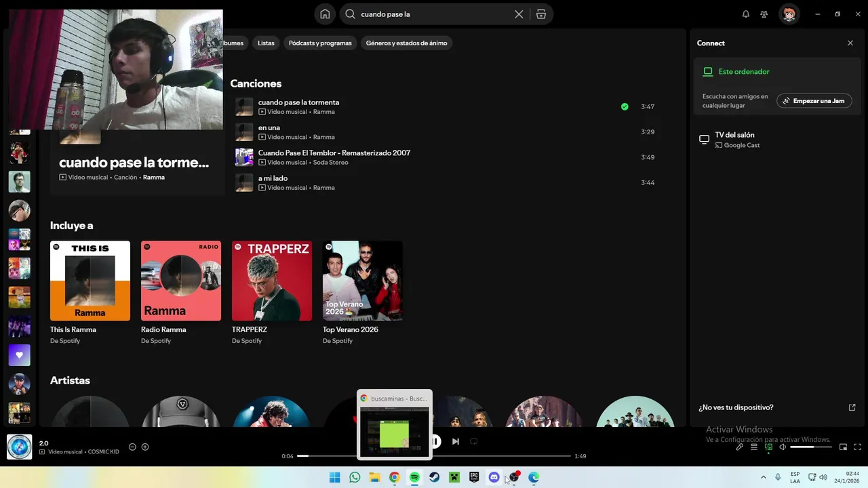This screenshot has height=488, width=868.
Task: Mute volume with the speaker icon
Action: (x=783, y=447)
